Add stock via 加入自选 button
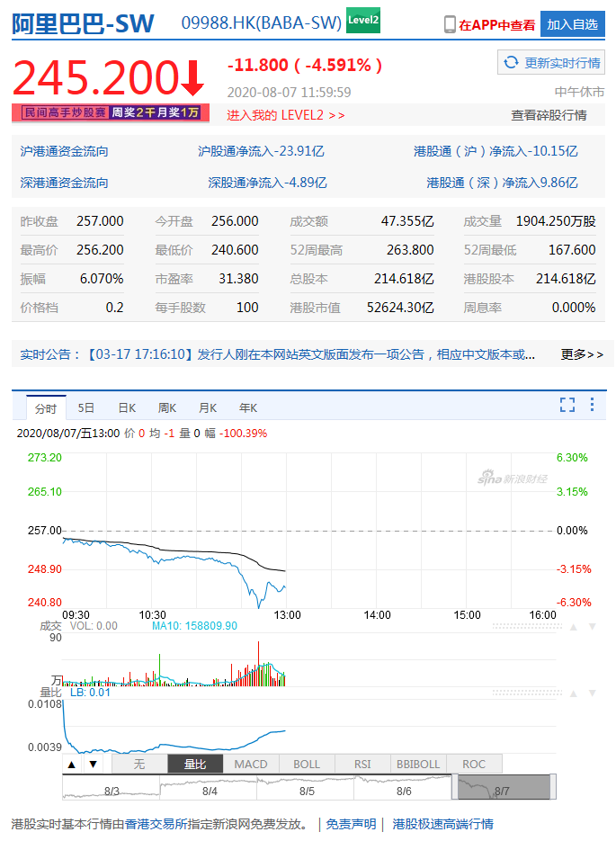The width and height of the screenshot is (616, 841). coord(573,24)
